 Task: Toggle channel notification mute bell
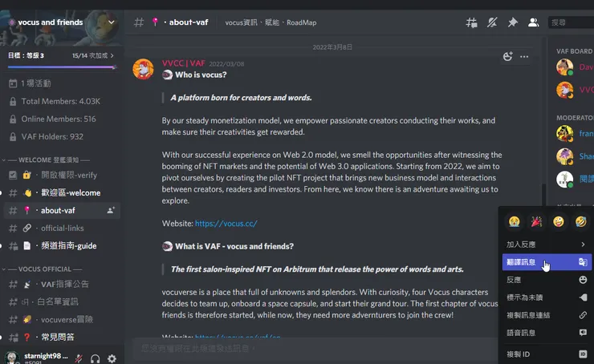492,22
